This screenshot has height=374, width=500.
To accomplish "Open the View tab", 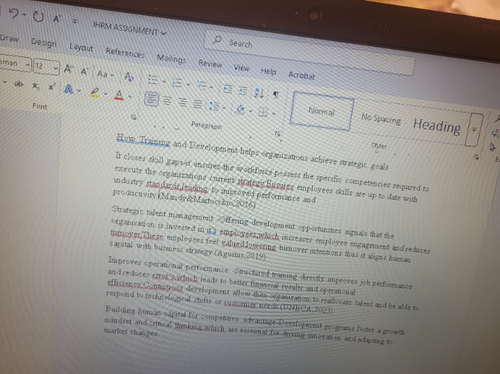I will tap(241, 68).
